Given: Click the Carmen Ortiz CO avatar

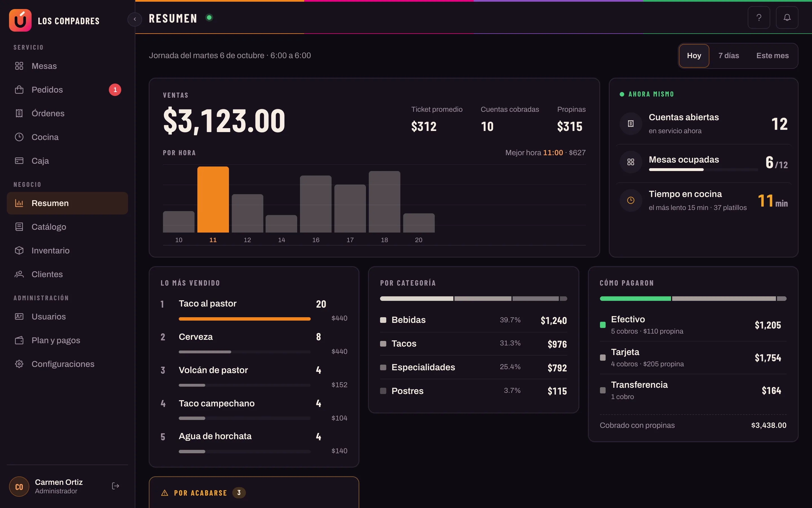Looking at the screenshot, I should tap(19, 487).
